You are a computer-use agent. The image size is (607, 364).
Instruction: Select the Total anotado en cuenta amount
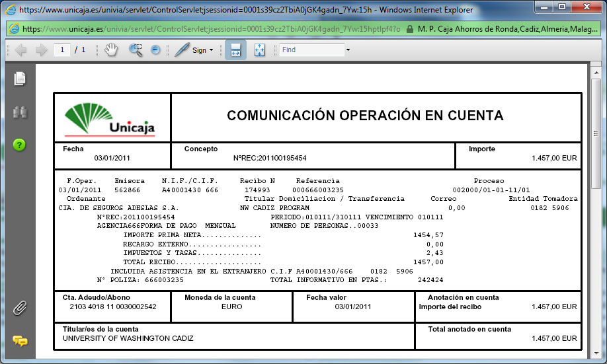tap(554, 338)
